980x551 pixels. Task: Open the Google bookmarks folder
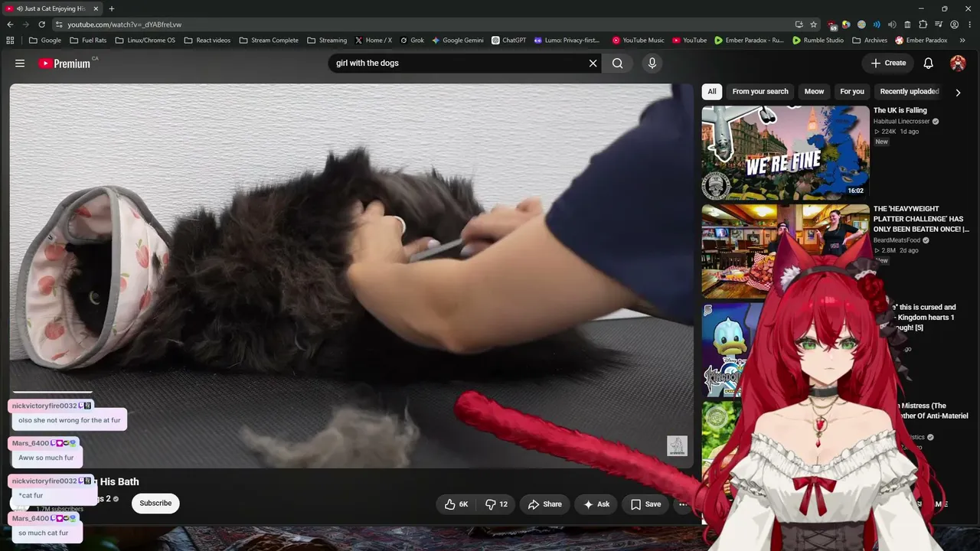point(44,41)
